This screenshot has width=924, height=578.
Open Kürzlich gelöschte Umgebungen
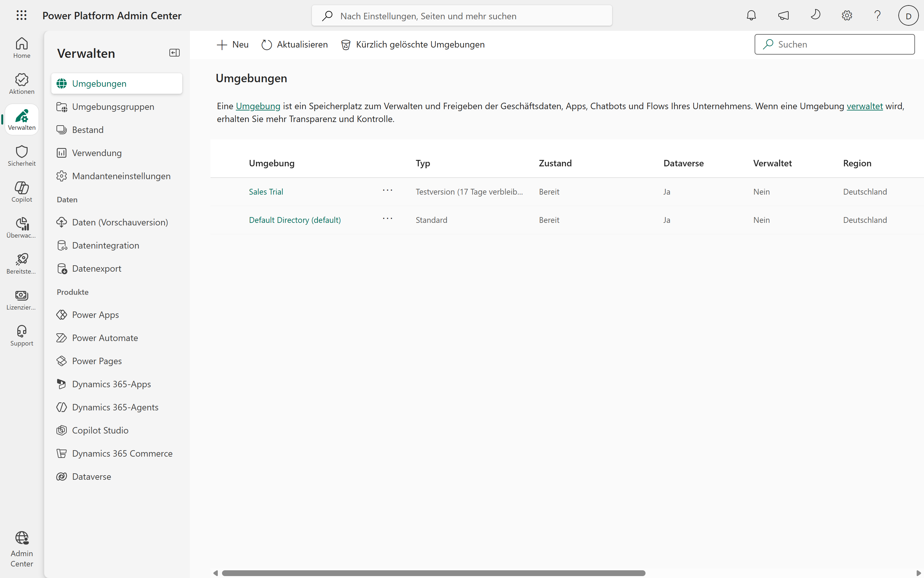point(412,44)
